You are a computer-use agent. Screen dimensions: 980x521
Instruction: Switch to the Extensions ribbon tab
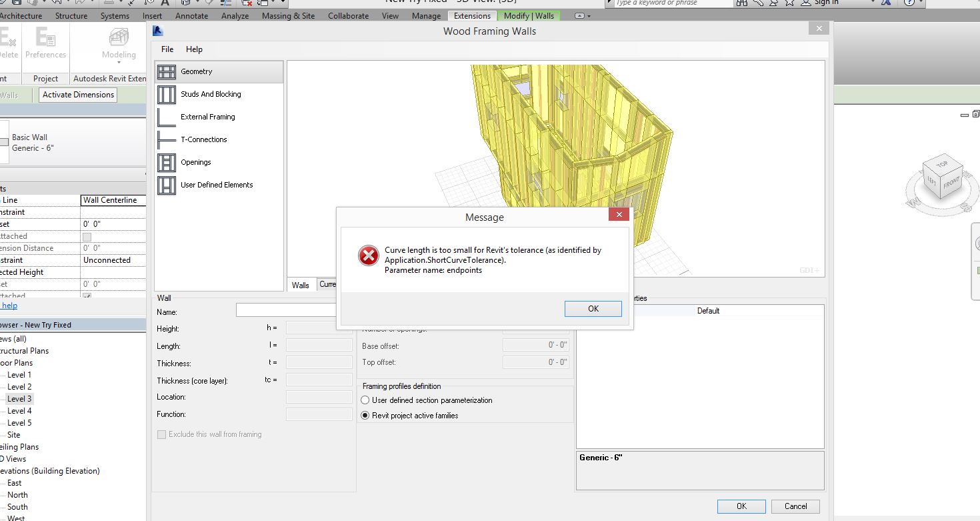click(x=472, y=16)
